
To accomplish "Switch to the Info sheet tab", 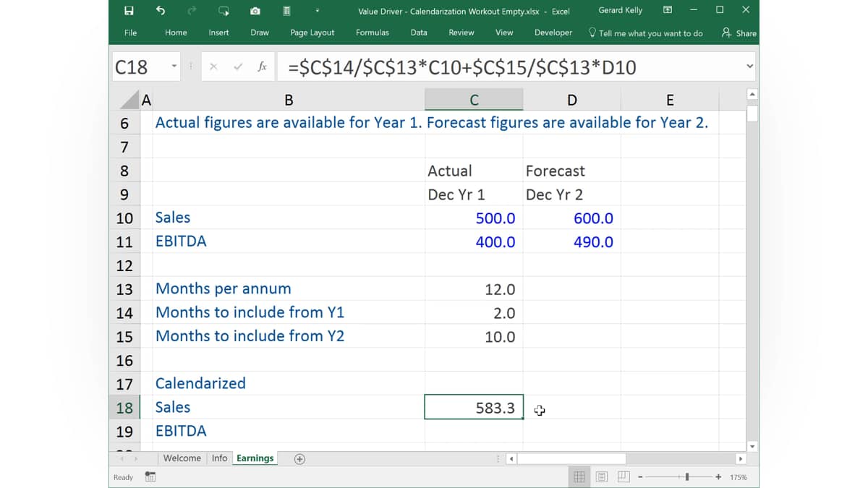I will [x=219, y=458].
